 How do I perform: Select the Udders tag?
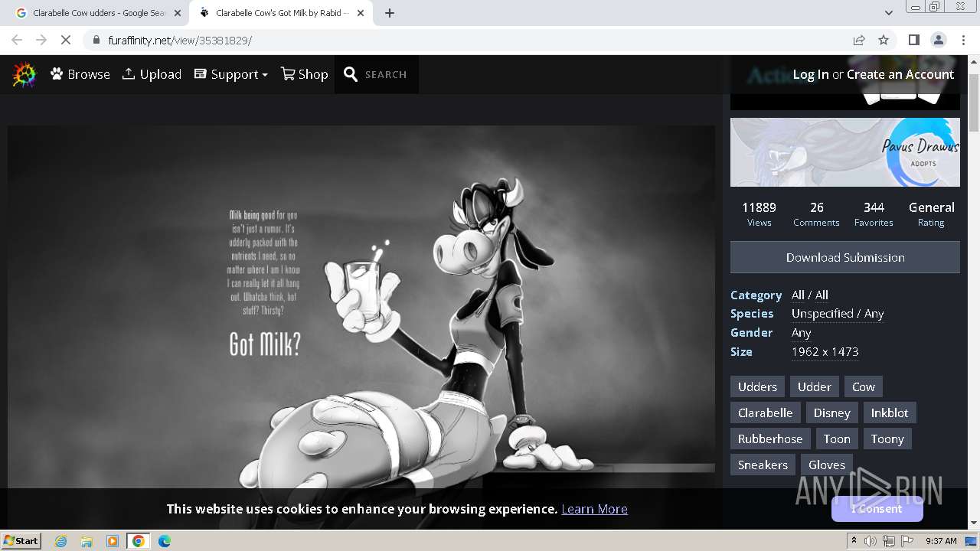coord(757,386)
